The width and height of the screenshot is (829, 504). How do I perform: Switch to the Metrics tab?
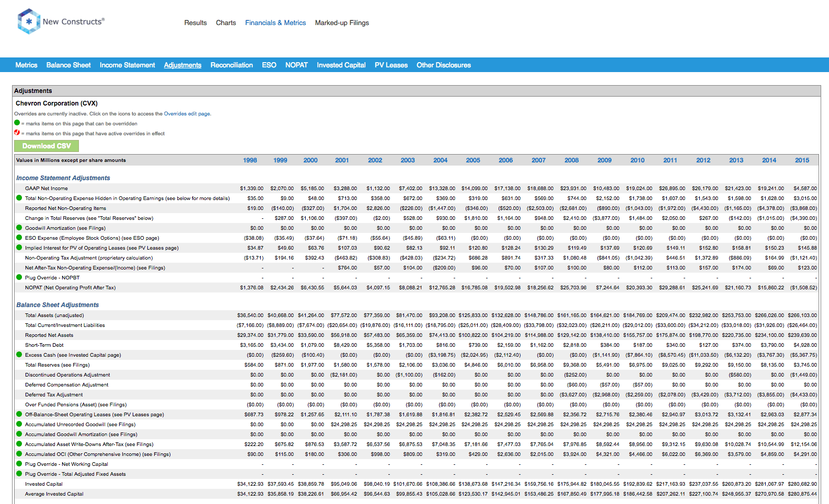[x=26, y=65]
